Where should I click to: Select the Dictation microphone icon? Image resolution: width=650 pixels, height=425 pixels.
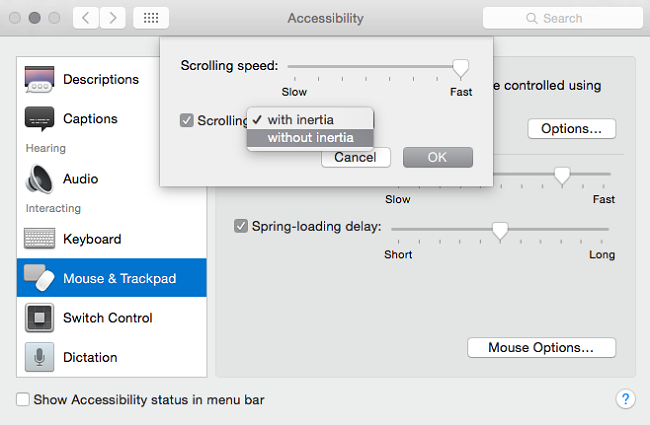click(39, 357)
